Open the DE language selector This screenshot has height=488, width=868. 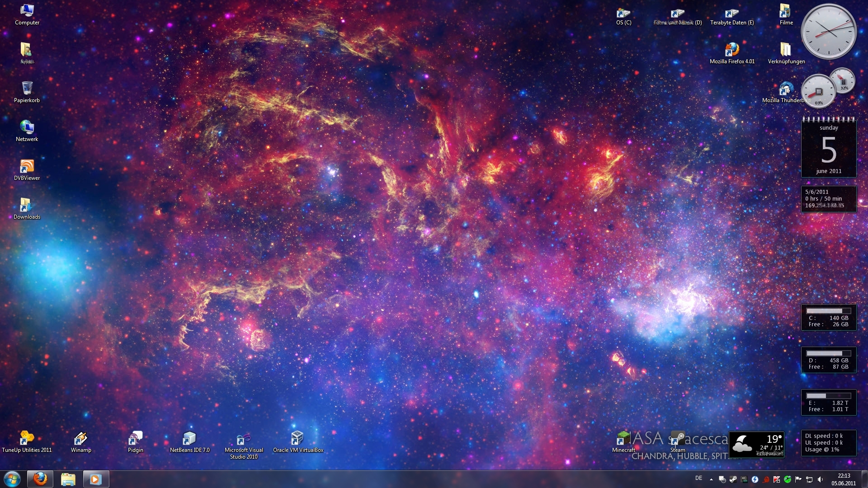698,478
